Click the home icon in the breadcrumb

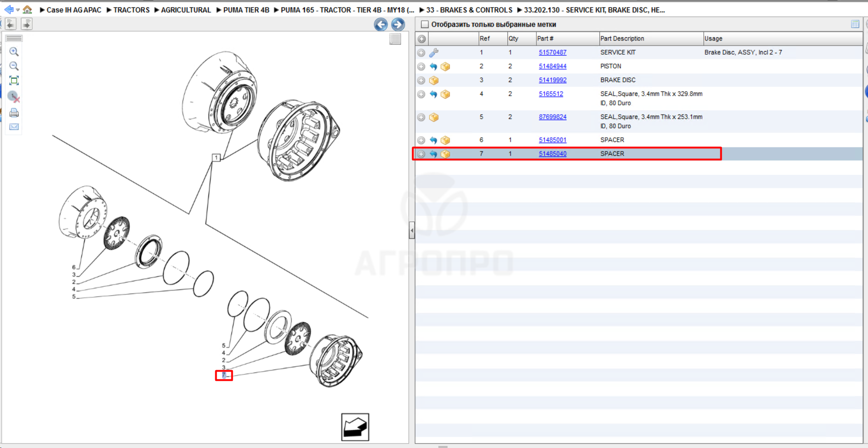[x=28, y=10]
